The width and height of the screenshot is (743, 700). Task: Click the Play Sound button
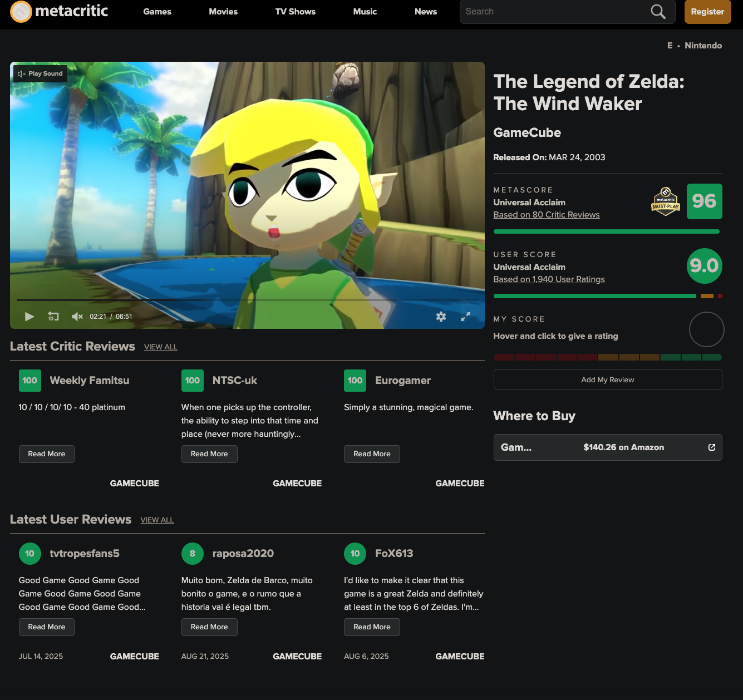point(40,73)
